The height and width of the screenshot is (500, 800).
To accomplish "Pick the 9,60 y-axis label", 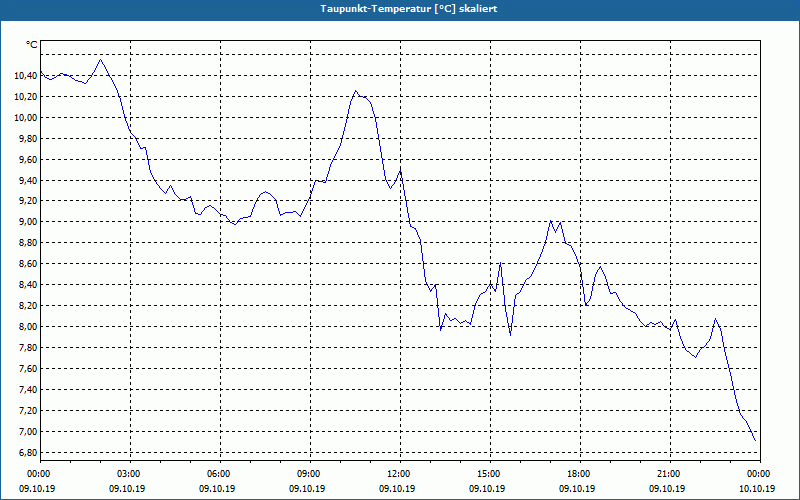I will coord(28,159).
